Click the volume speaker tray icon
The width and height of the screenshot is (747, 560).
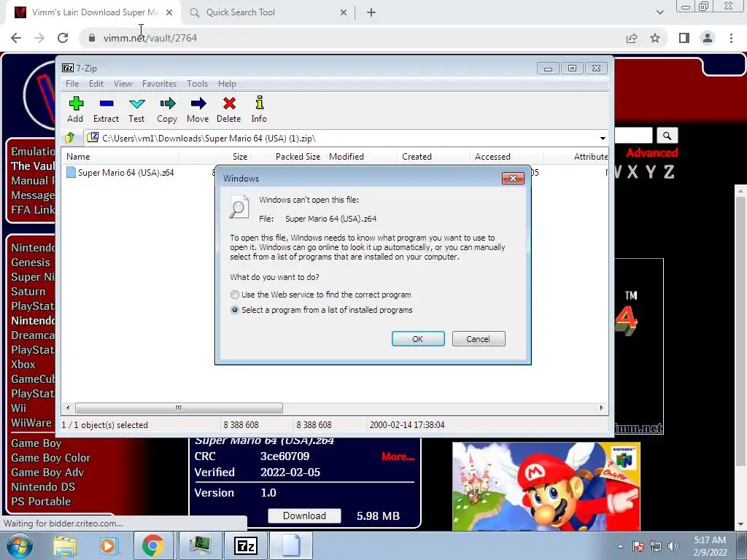point(673,546)
